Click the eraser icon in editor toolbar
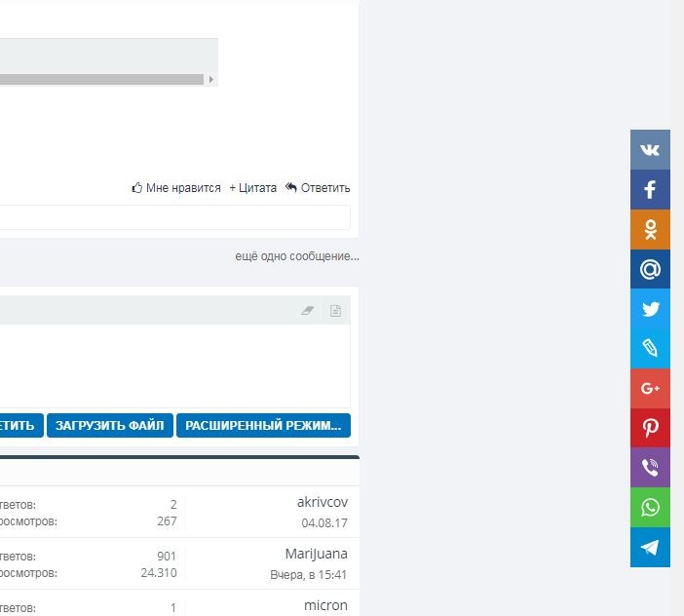 click(308, 311)
